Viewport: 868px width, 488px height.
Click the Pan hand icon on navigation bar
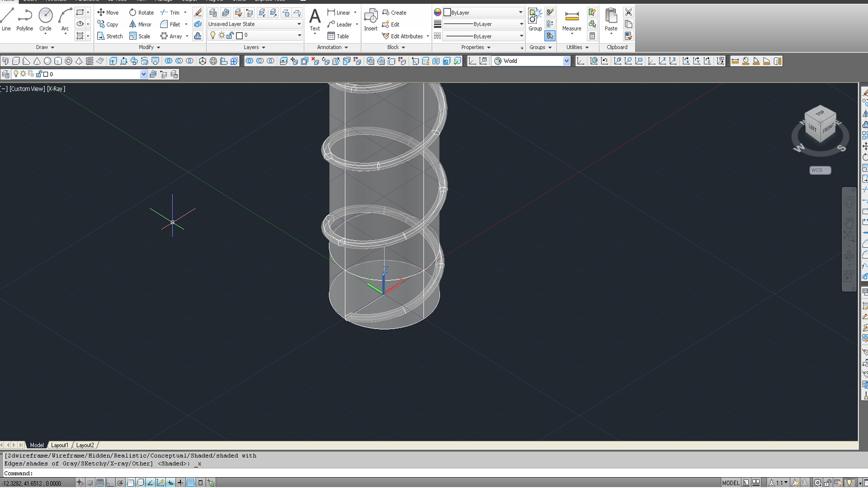click(x=849, y=223)
